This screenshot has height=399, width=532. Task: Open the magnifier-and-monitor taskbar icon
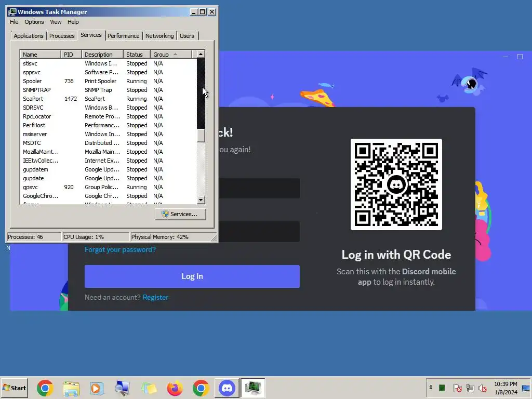[123, 388]
